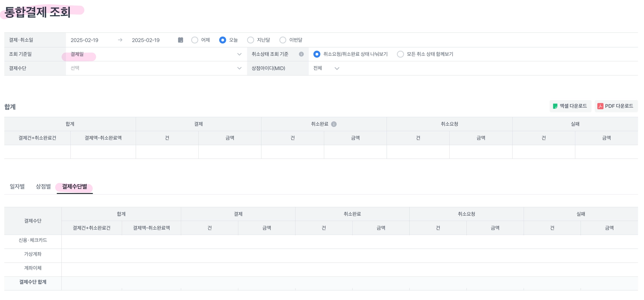Open the 결제수단별 tab
This screenshot has height=300, width=644.
(75, 187)
